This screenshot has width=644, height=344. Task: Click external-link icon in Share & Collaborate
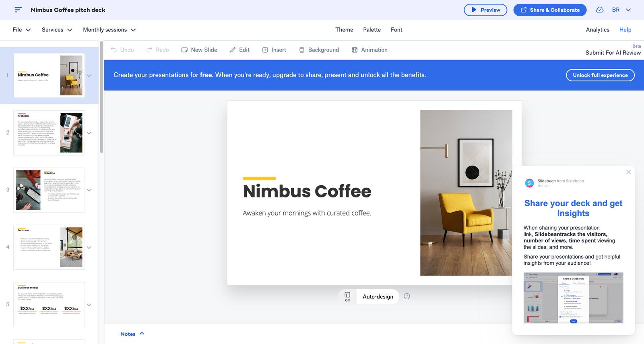point(524,10)
